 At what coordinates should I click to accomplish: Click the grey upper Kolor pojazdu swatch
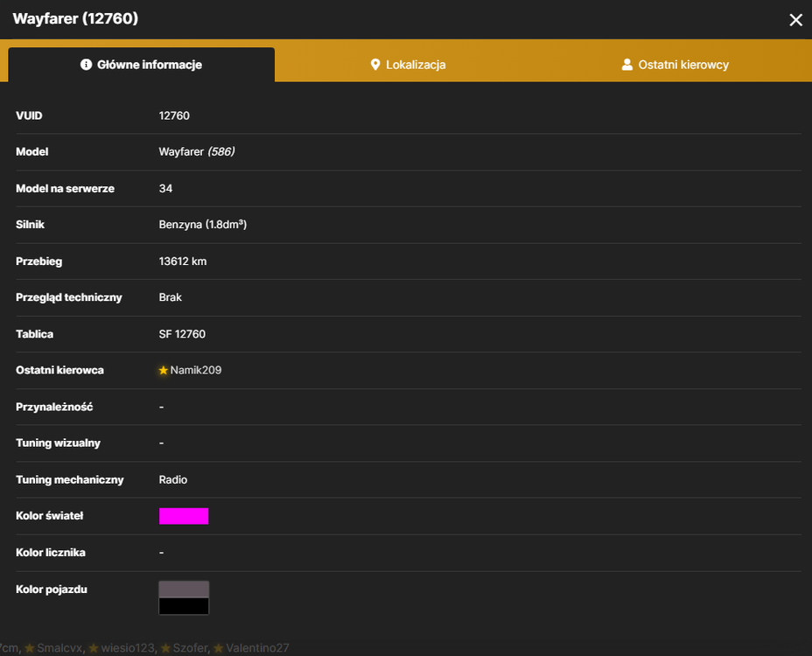tap(184, 590)
